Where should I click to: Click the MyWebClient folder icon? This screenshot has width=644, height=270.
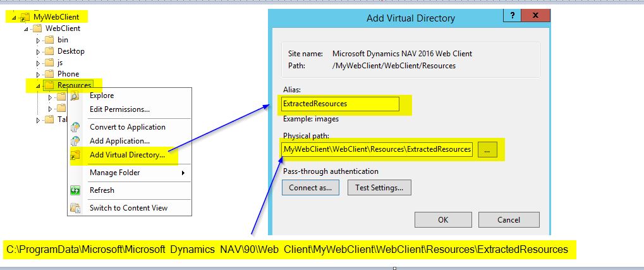25,17
